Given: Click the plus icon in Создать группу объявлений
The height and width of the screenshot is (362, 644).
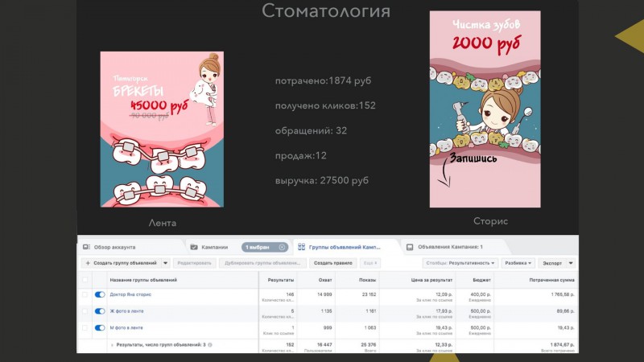Looking at the screenshot, I should (x=88, y=263).
